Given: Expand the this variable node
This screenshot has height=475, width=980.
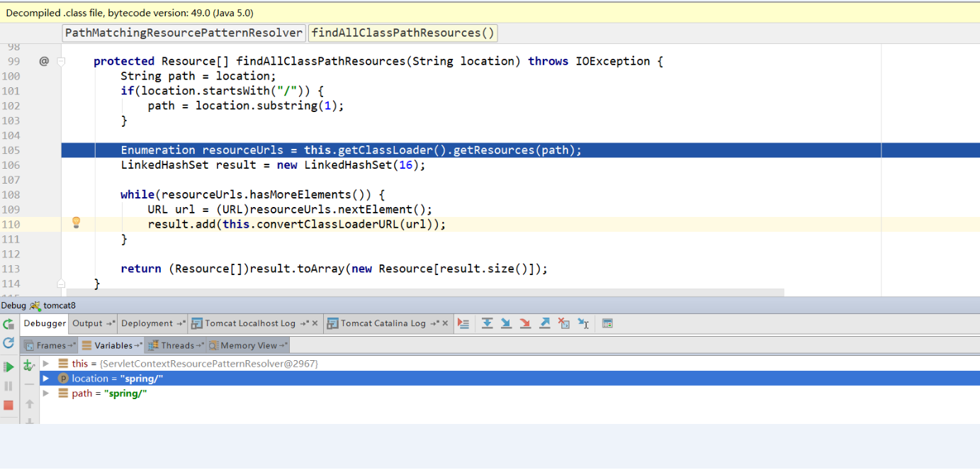Looking at the screenshot, I should (45, 363).
